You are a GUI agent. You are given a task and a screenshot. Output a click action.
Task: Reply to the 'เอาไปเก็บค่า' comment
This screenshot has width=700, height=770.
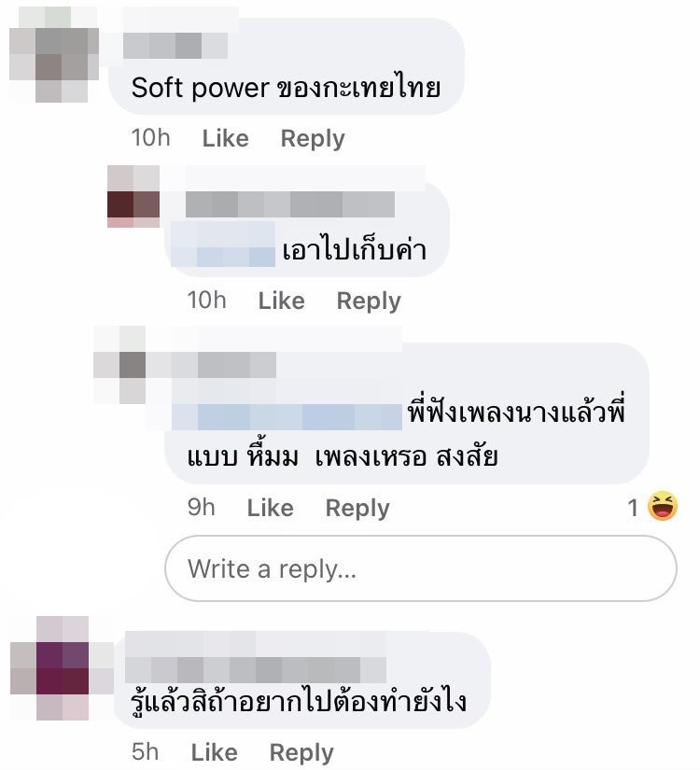pyautogui.click(x=369, y=301)
